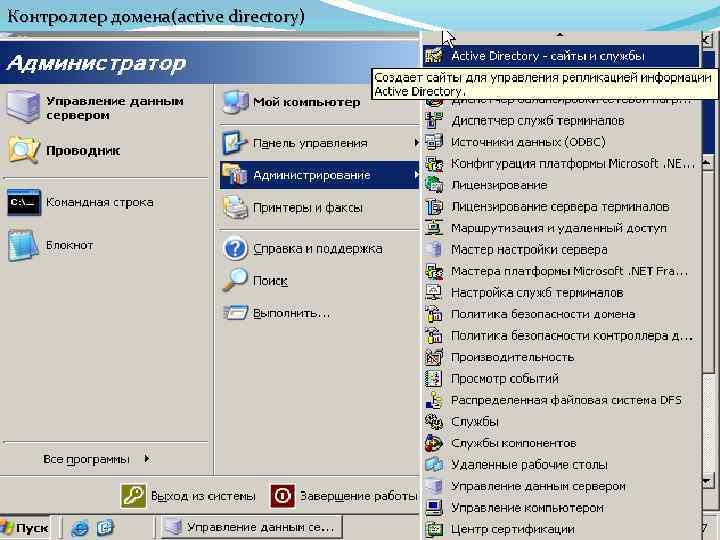Click Лицензирование сервера терминалов icon

pyautogui.click(x=434, y=207)
